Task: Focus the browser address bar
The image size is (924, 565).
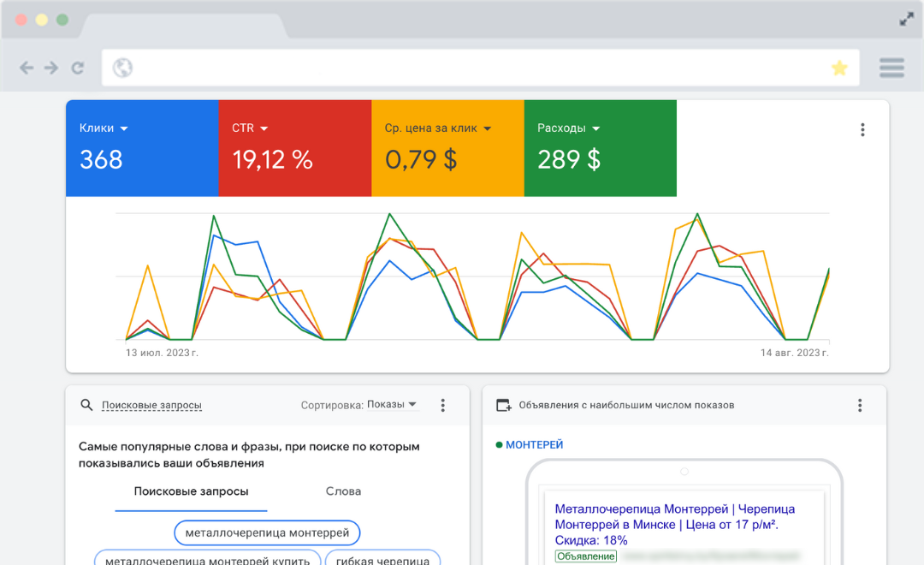Action: [x=480, y=68]
